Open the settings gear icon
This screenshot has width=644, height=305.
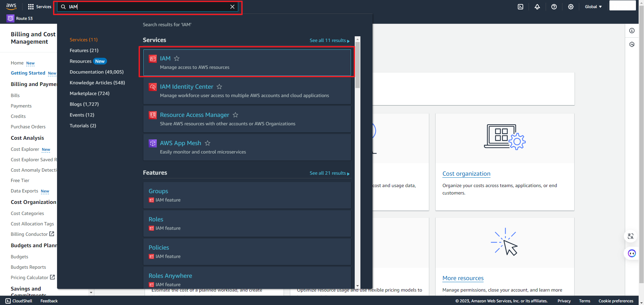click(x=571, y=7)
